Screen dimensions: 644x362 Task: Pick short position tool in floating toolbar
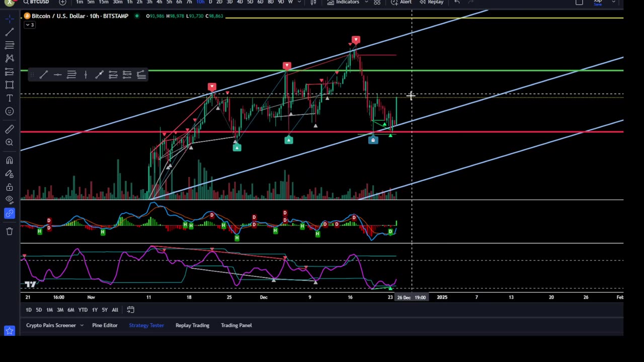pyautogui.click(x=127, y=75)
